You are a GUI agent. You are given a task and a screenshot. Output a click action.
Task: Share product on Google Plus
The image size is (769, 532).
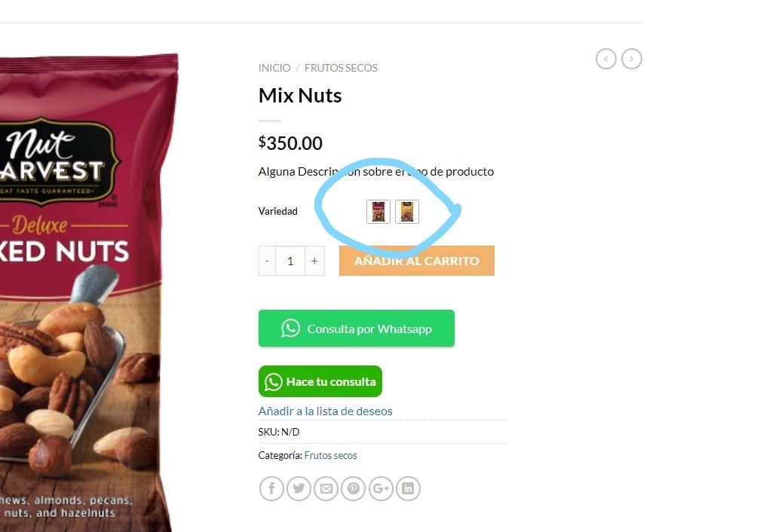(381, 488)
